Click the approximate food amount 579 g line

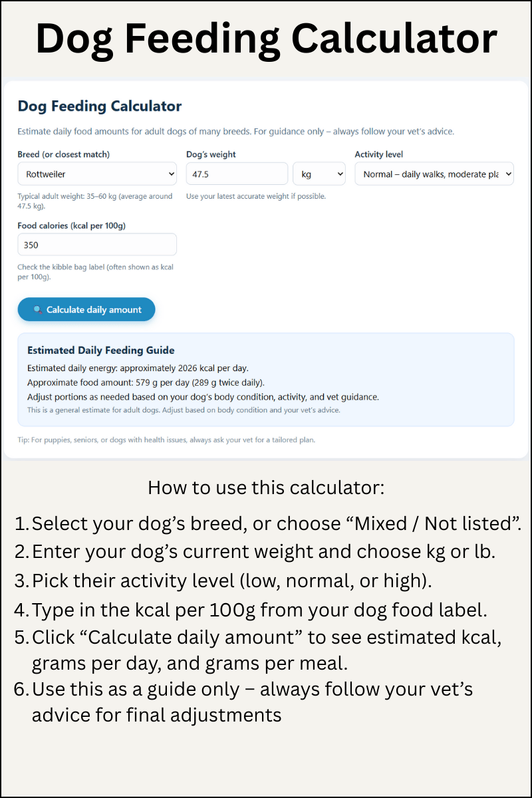(146, 382)
